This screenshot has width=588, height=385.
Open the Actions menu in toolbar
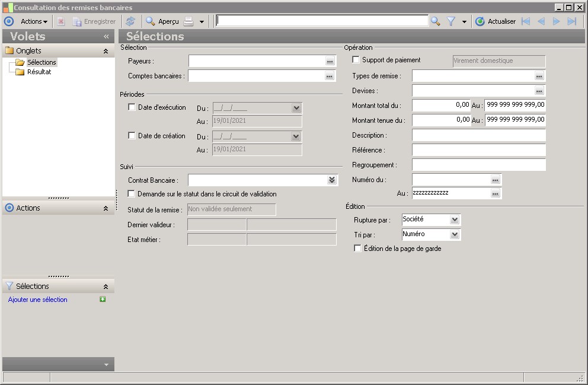34,21
